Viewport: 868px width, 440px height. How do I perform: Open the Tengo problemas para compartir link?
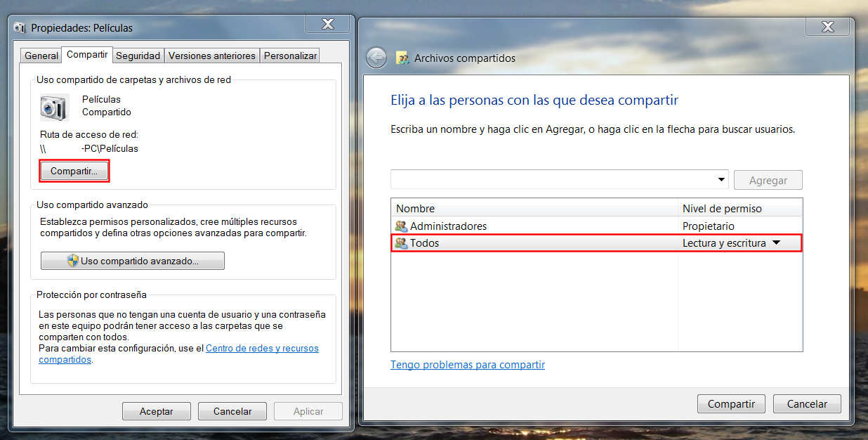pos(468,364)
